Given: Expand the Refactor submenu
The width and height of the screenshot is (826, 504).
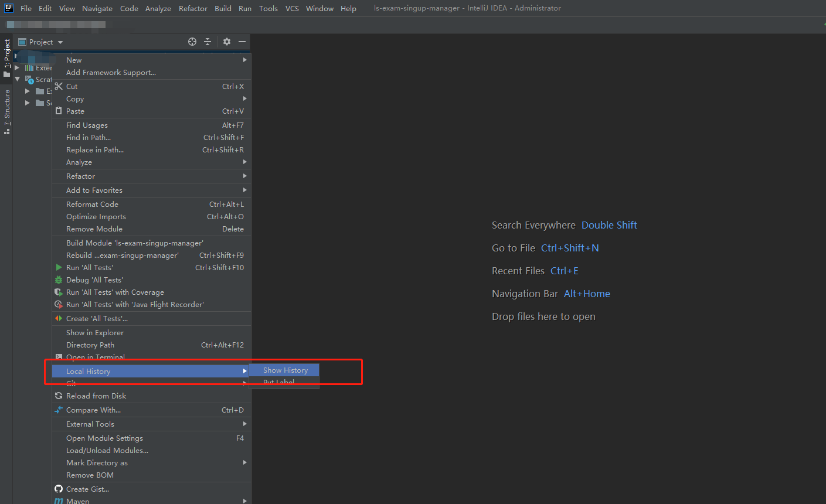Looking at the screenshot, I should (x=245, y=176).
